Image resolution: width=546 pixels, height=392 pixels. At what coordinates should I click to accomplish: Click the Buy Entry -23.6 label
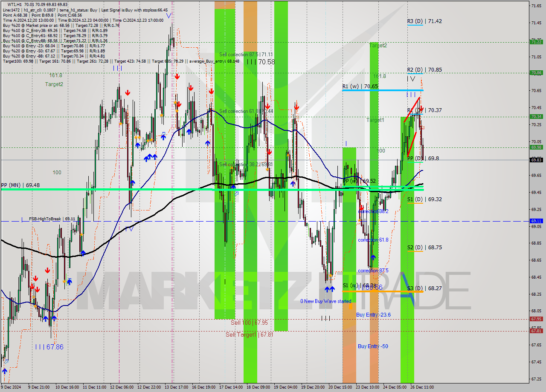click(373, 314)
